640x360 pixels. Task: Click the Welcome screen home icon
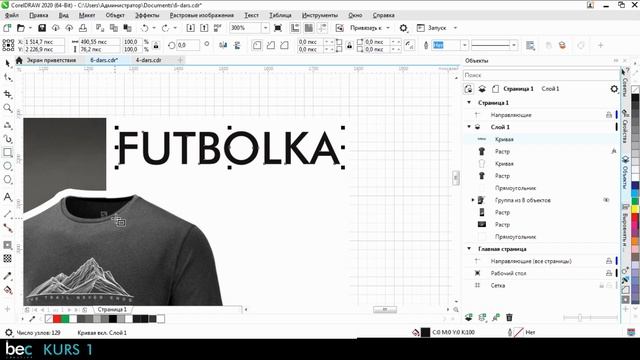coord(19,60)
